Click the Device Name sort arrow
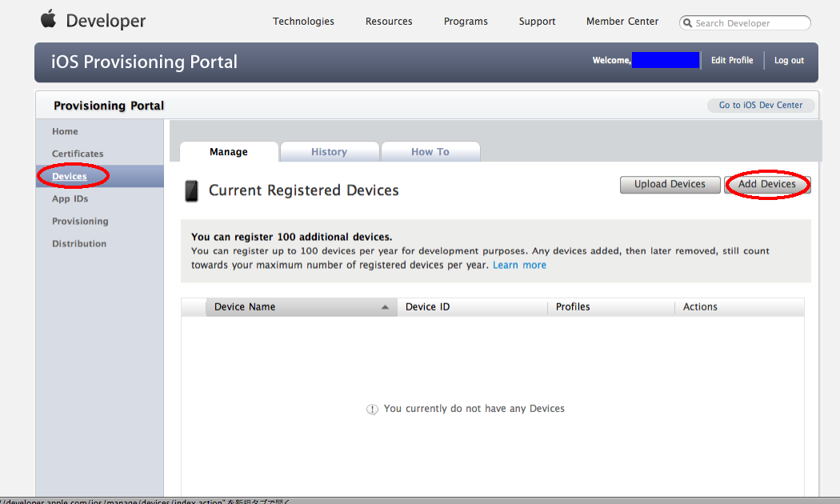This screenshot has height=504, width=840. point(385,307)
